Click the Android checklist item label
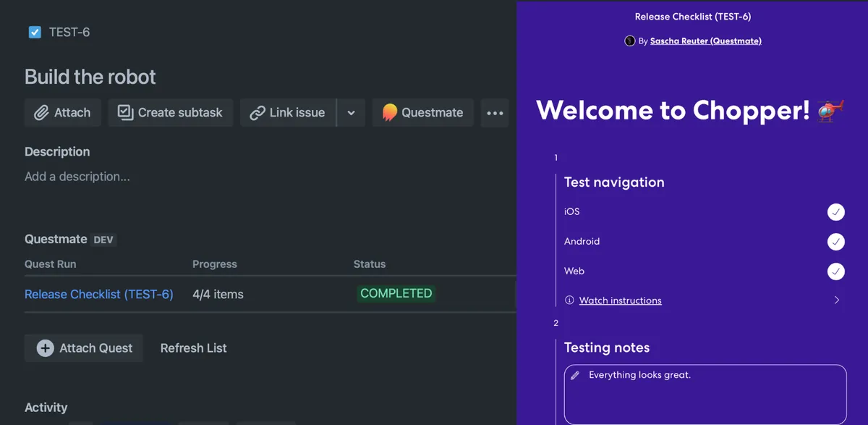 click(582, 242)
